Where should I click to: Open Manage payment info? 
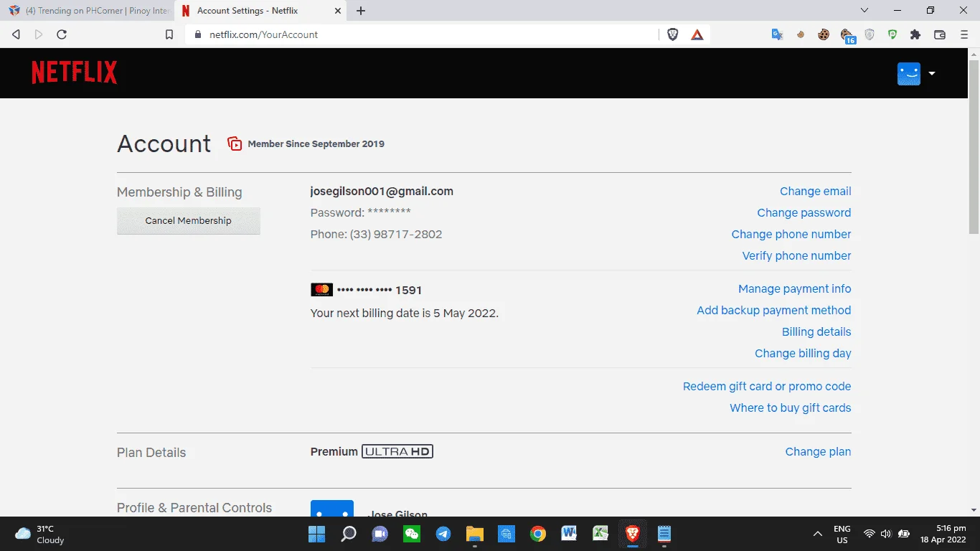794,289
